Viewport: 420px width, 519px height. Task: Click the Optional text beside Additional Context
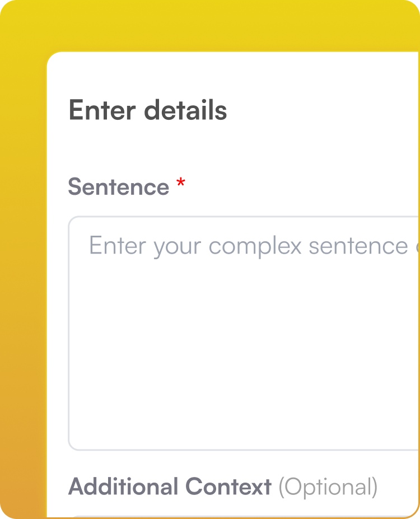[x=328, y=487]
